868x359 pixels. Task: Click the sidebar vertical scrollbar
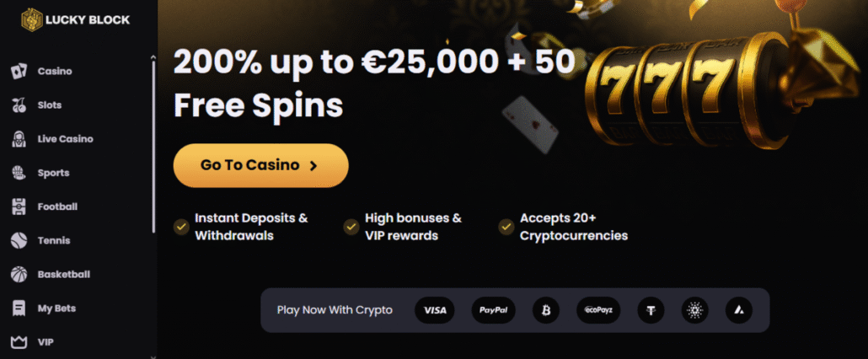[x=153, y=143]
